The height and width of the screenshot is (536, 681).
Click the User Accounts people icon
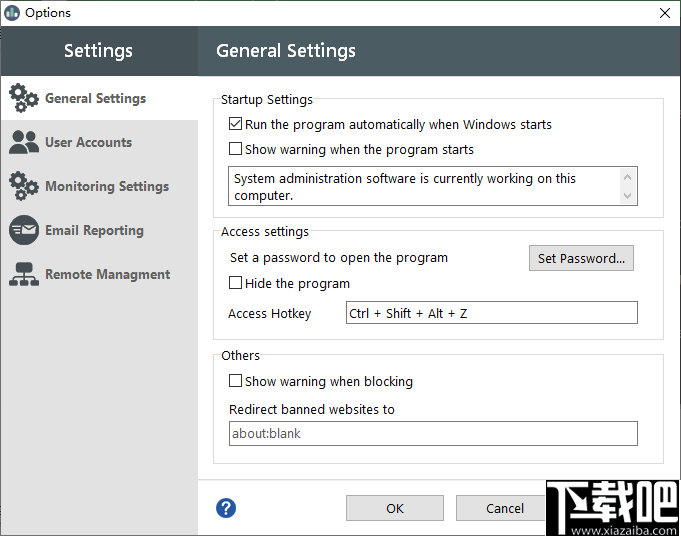(24, 142)
